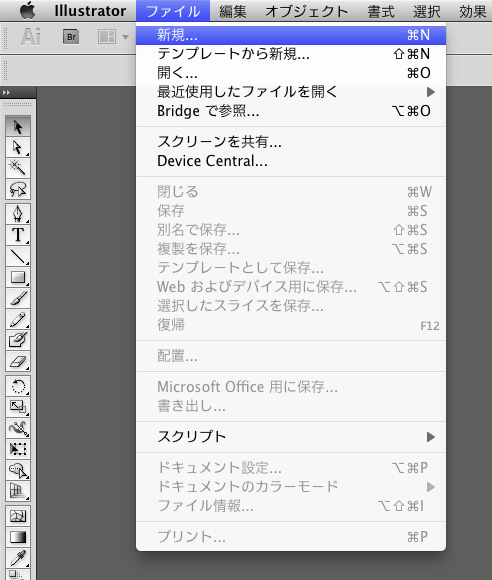Select the Eraser tool
This screenshot has width=492, height=580.
click(18, 361)
